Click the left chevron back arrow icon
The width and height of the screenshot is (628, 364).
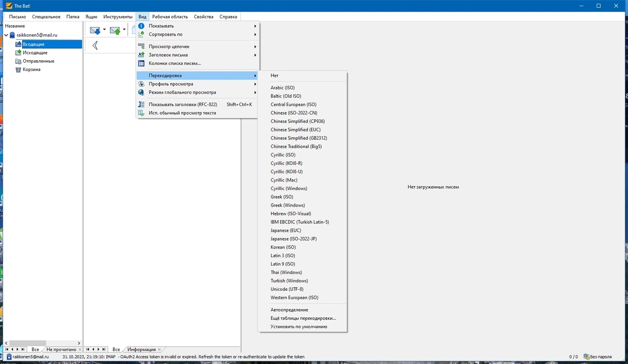click(95, 45)
